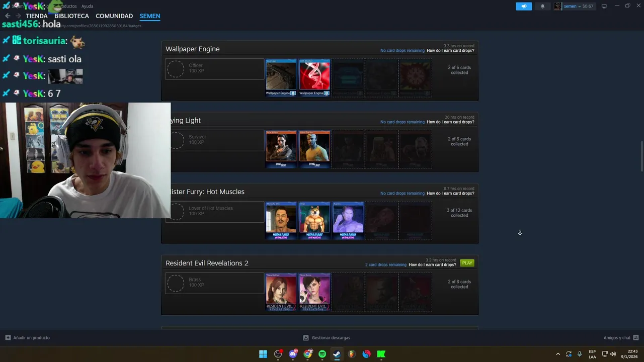
Task: Click Resident Evil 'How do I earn card drops?'
Action: [x=433, y=265]
